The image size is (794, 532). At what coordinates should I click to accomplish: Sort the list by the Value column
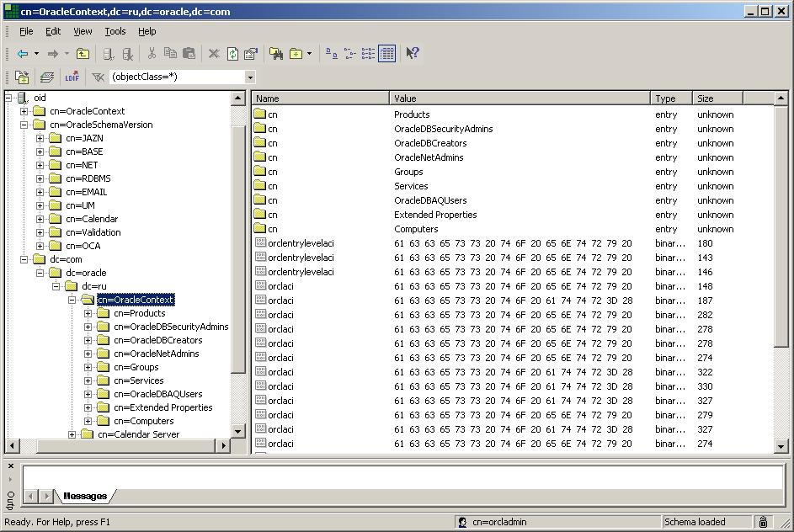pos(520,98)
